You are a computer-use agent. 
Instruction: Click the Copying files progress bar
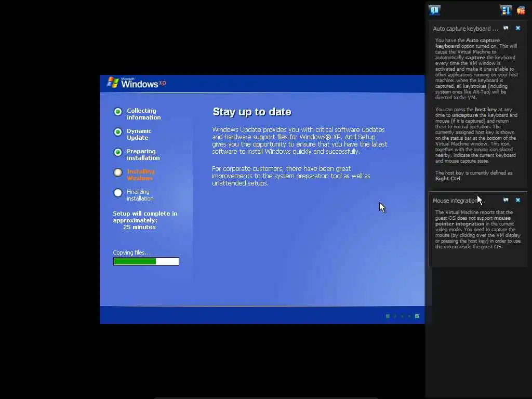[x=146, y=261]
